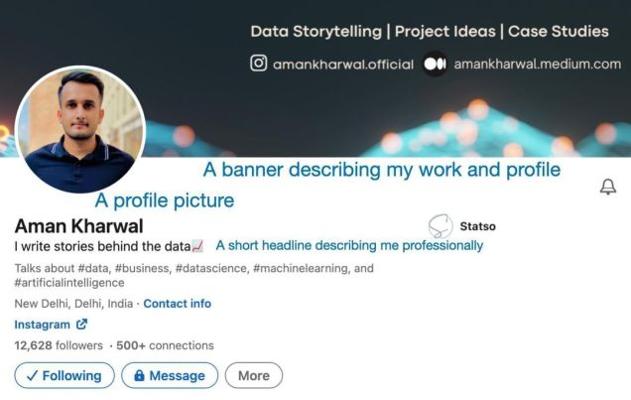This screenshot has width=631, height=400.
Task: Click the external-link icon beside Instagram
Action: [x=82, y=324]
